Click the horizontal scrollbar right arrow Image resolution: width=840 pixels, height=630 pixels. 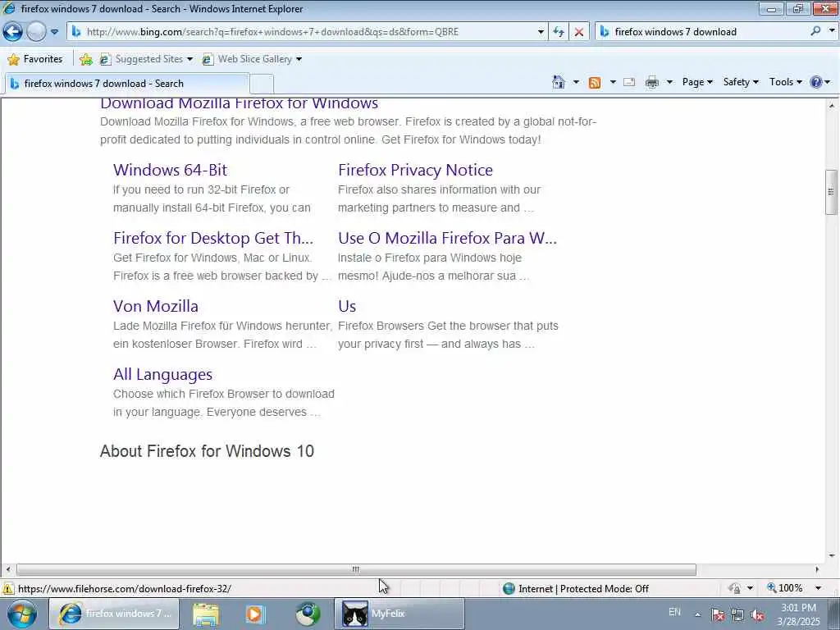pyautogui.click(x=817, y=569)
